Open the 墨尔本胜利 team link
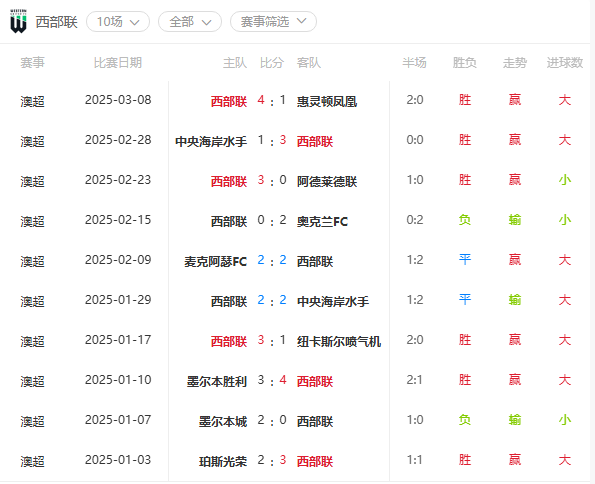 pyautogui.click(x=217, y=381)
